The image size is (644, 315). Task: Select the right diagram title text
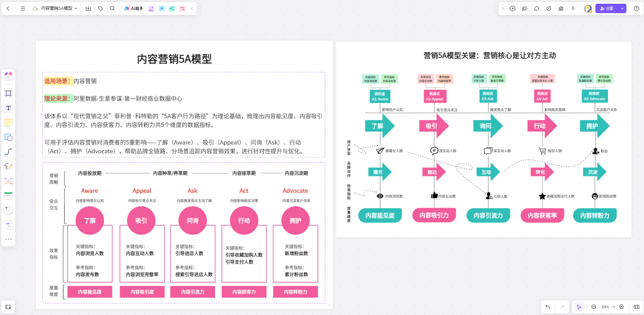pyautogui.click(x=490, y=55)
